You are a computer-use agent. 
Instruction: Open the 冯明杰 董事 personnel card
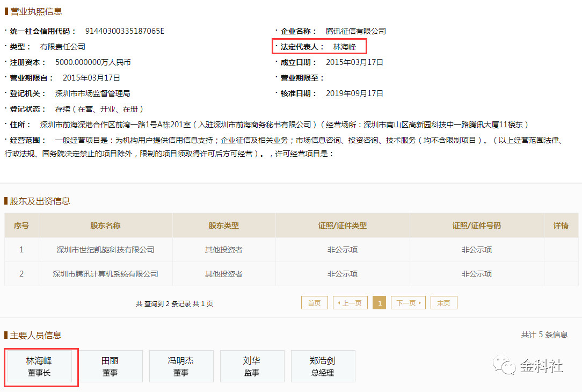point(181,366)
